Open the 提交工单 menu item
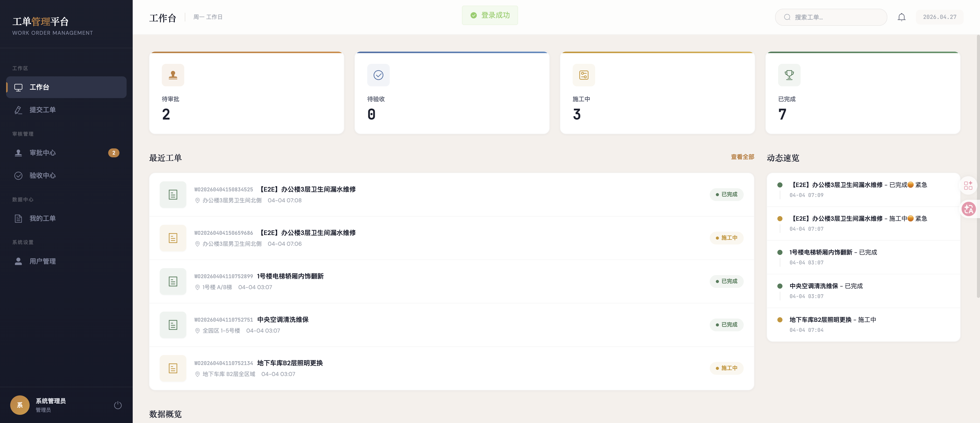980x423 pixels. 66,110
